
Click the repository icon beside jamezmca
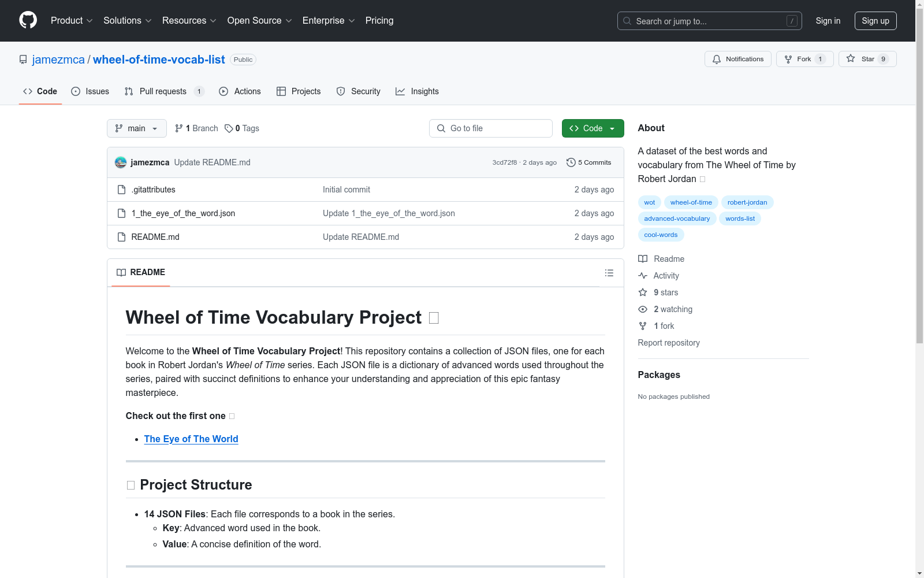point(23,60)
